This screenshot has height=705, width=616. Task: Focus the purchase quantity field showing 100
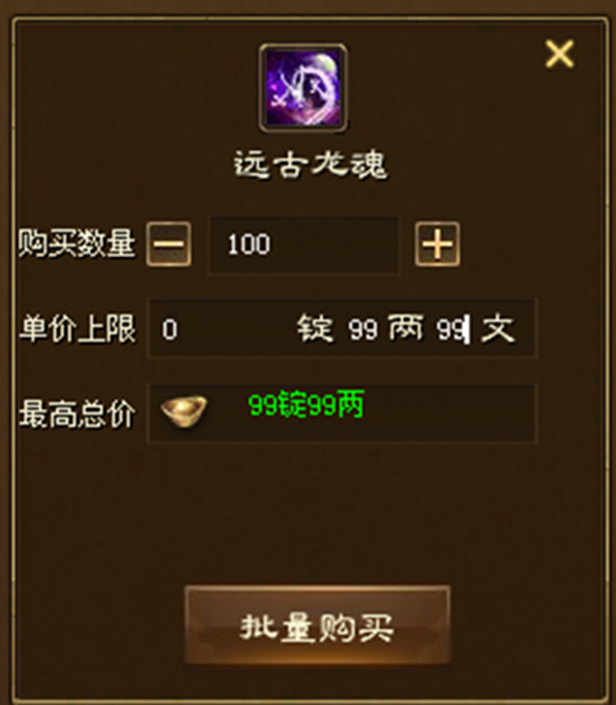(304, 245)
